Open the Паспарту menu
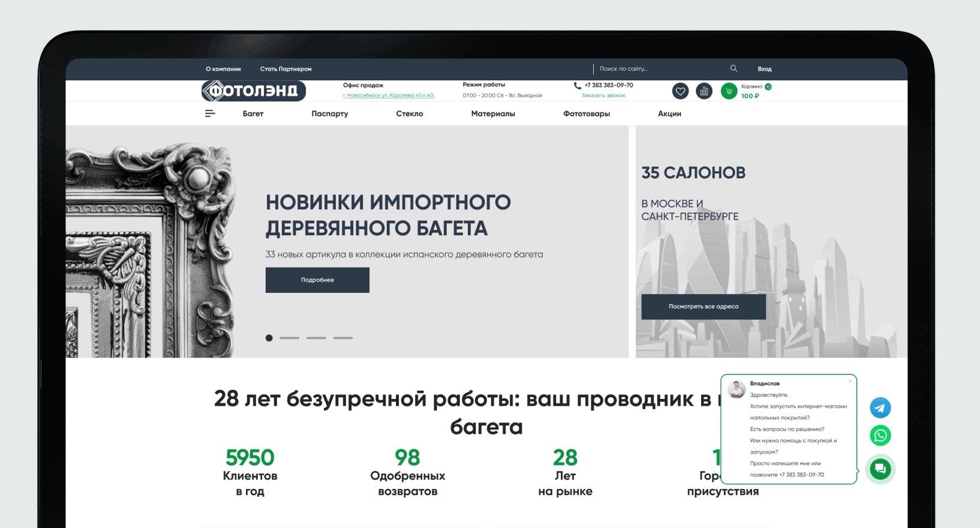The height and width of the screenshot is (528, 980). [x=330, y=113]
